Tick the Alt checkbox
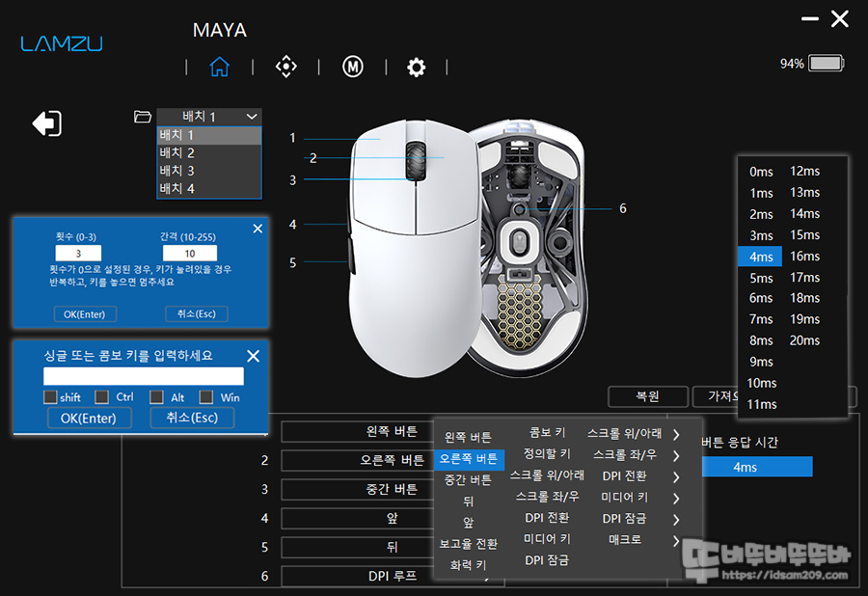The image size is (868, 596). [156, 396]
